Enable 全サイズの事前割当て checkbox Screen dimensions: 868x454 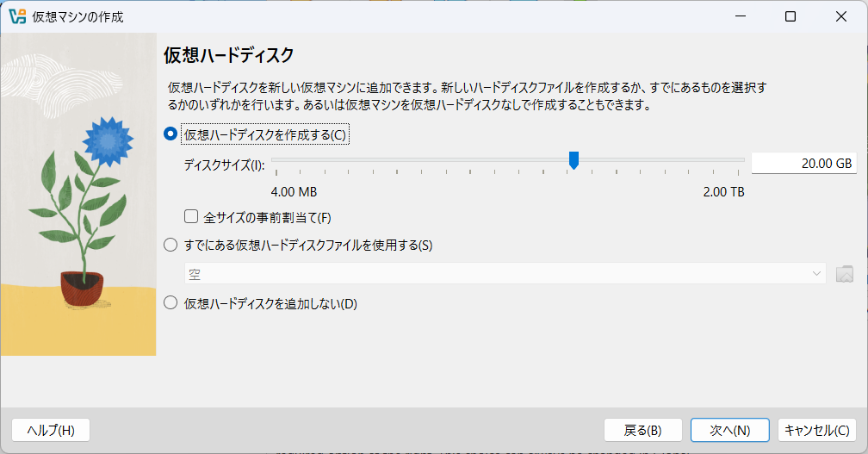191,216
